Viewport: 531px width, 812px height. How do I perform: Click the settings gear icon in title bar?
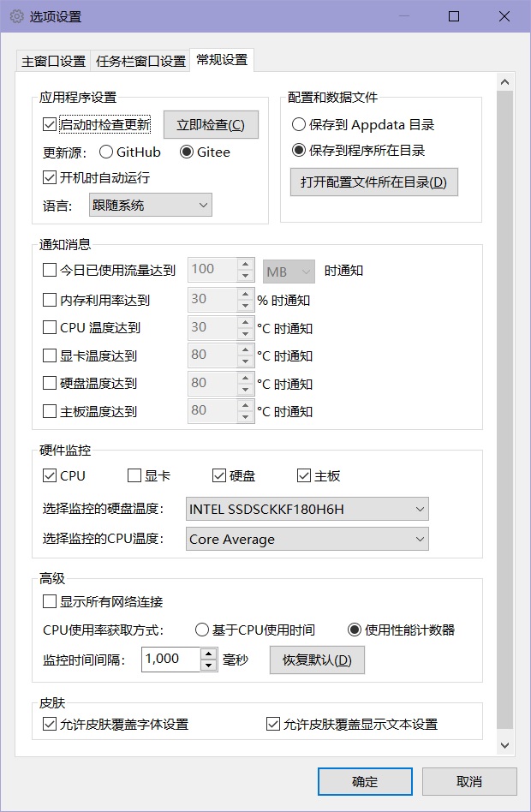click(16, 16)
